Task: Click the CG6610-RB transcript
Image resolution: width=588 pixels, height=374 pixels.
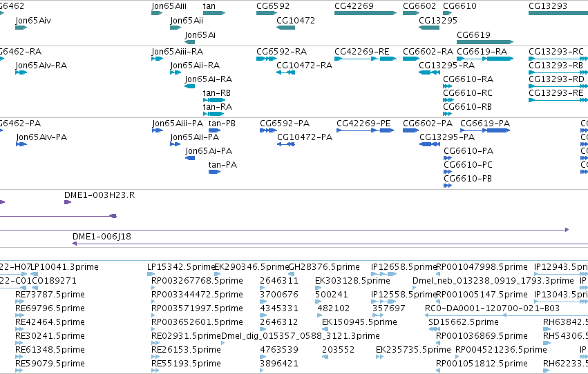Action: [x=447, y=114]
